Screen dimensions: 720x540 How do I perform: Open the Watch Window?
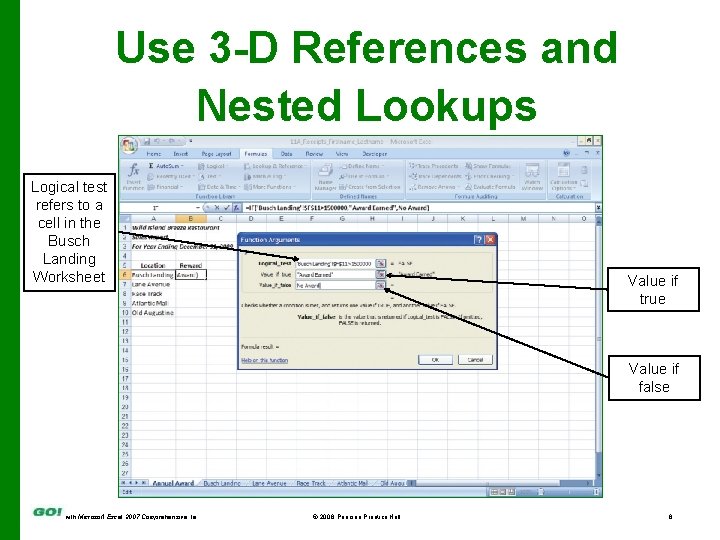click(533, 177)
